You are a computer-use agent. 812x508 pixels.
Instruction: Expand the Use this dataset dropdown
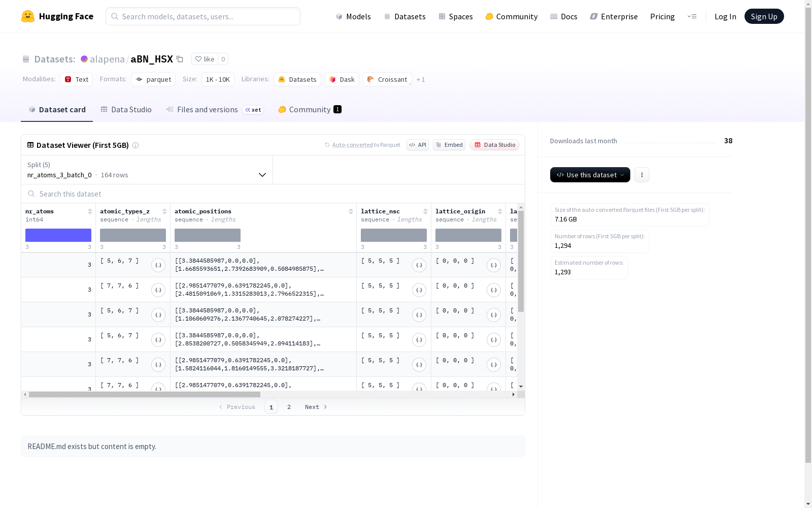point(590,175)
